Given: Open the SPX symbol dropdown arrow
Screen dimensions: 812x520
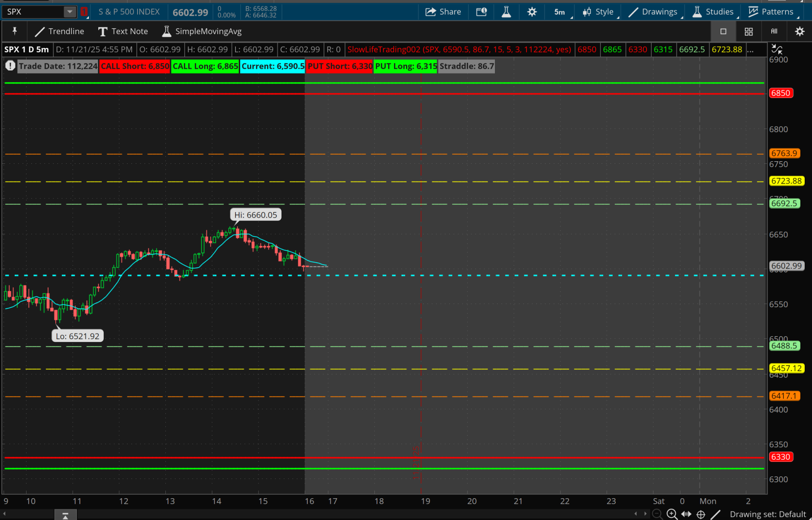Looking at the screenshot, I should [69, 12].
